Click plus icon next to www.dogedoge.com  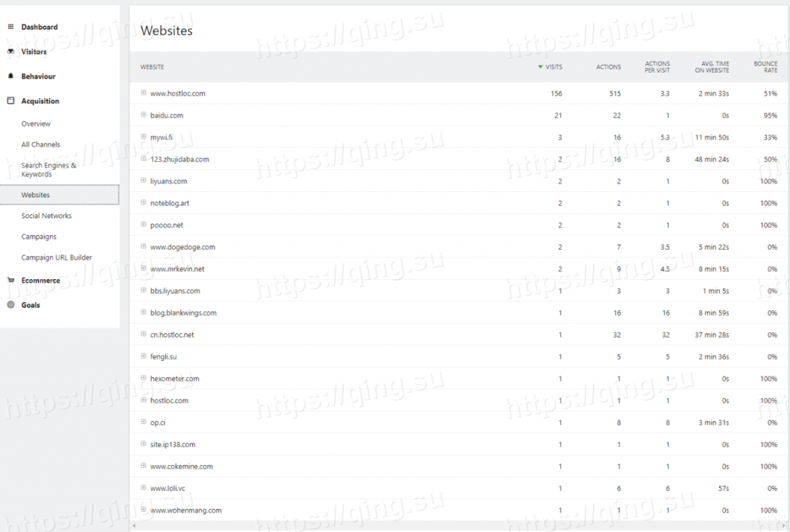tap(143, 247)
